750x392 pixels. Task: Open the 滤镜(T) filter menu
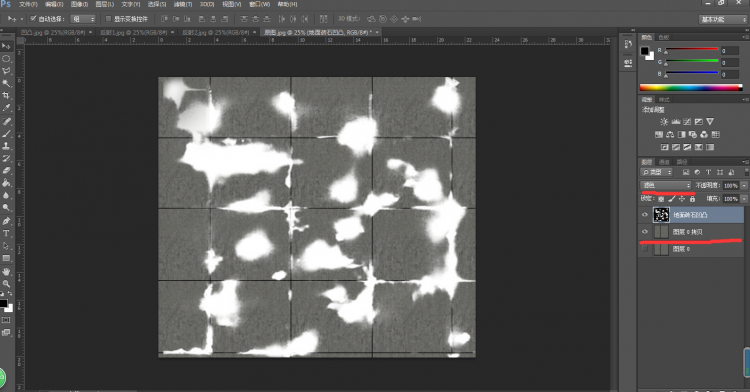[x=183, y=4]
